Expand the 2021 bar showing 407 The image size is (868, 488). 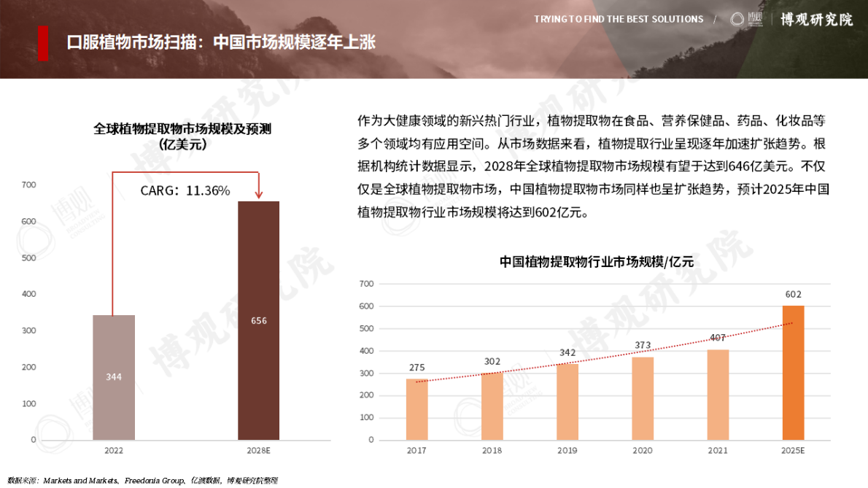coord(718,394)
